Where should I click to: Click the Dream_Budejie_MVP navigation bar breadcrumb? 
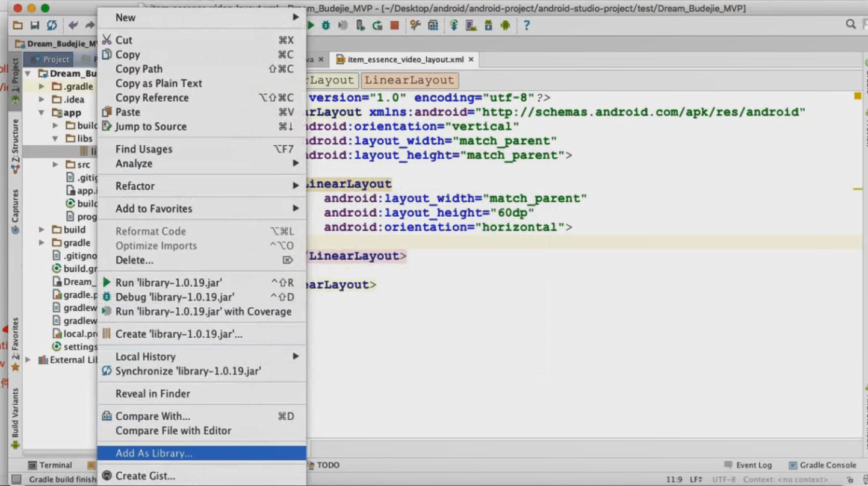pyautogui.click(x=55, y=44)
